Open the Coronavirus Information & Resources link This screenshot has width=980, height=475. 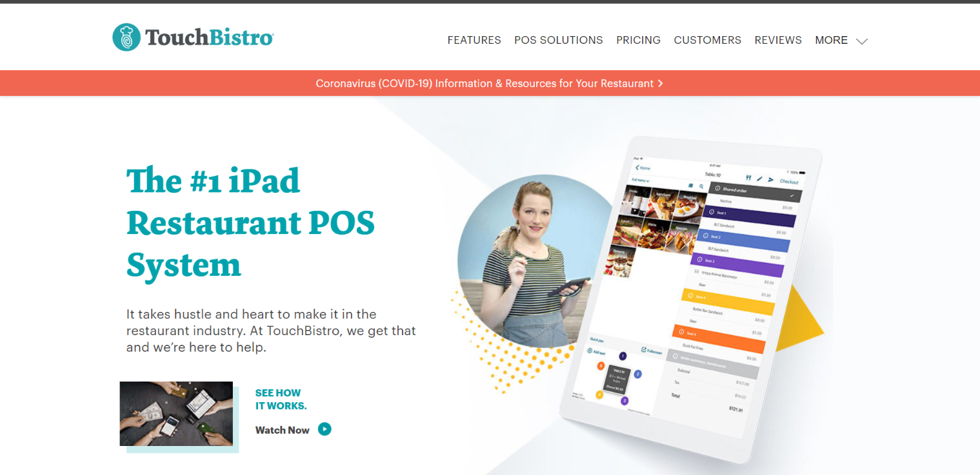coord(484,84)
